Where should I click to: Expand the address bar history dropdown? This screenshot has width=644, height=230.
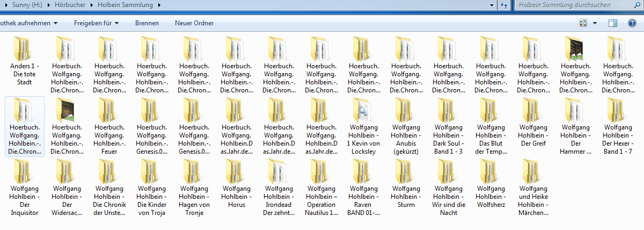(493, 5)
